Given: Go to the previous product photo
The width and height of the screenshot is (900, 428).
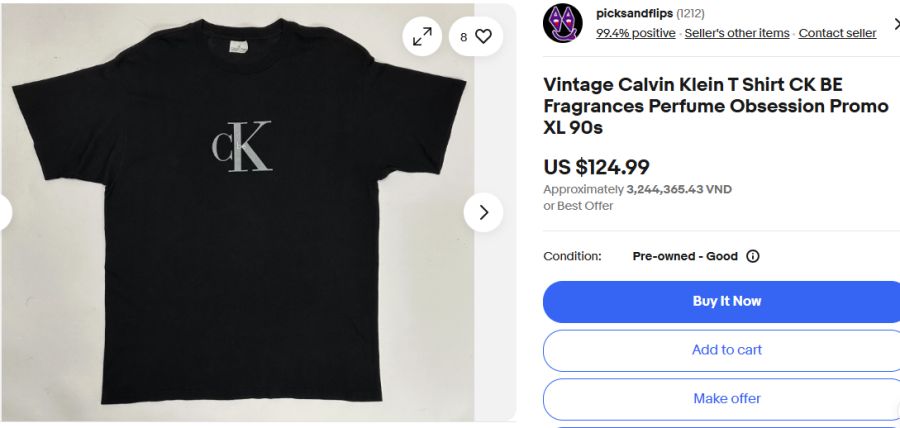Looking at the screenshot, I should click(5, 212).
